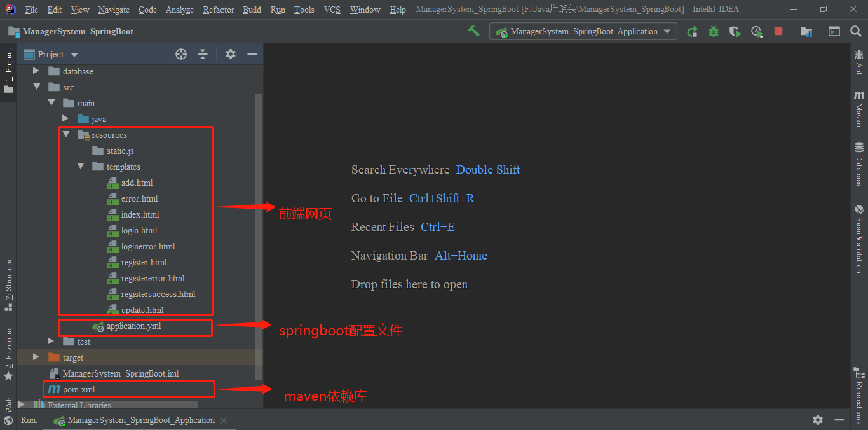Image resolution: width=868 pixels, height=430 pixels.
Task: Collapse the src folder
Action: coord(36,87)
